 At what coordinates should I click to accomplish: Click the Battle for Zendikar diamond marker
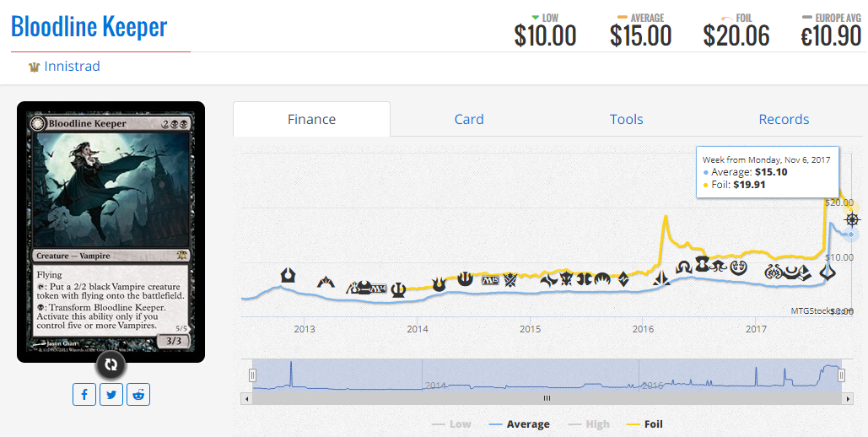pos(623,279)
